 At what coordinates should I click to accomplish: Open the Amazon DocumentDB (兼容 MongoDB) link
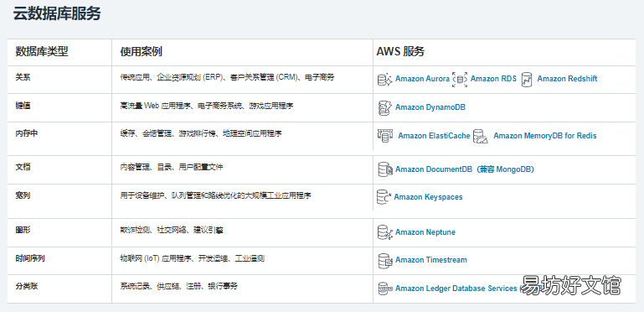click(x=465, y=169)
